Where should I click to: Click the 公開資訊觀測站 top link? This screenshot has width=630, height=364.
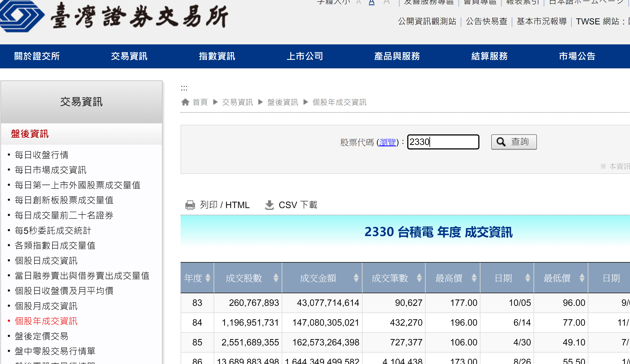pyautogui.click(x=427, y=21)
